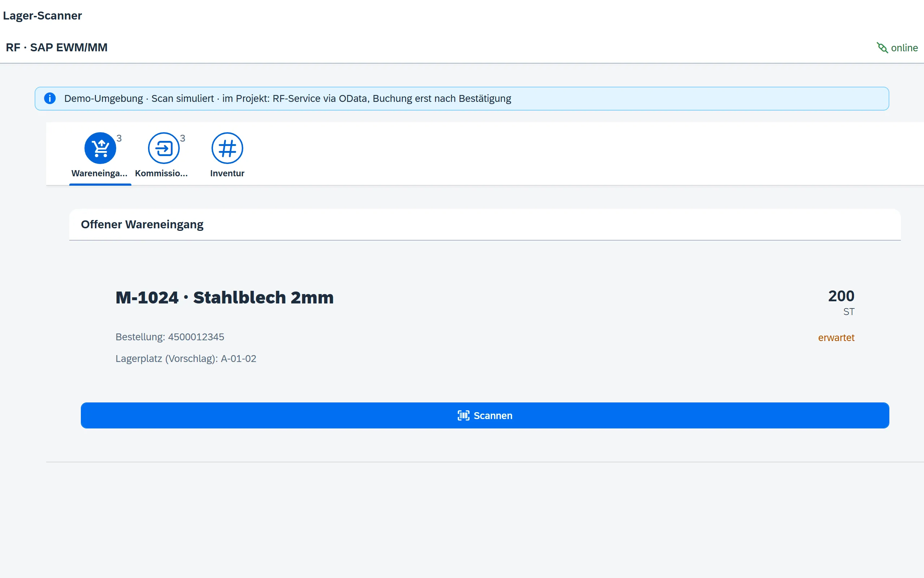The width and height of the screenshot is (924, 578).
Task: Click the online connection status icon
Action: (882, 48)
